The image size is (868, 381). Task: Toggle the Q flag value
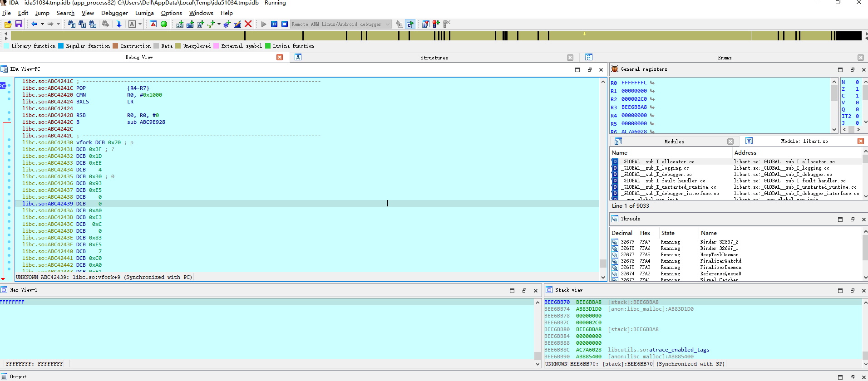click(857, 109)
